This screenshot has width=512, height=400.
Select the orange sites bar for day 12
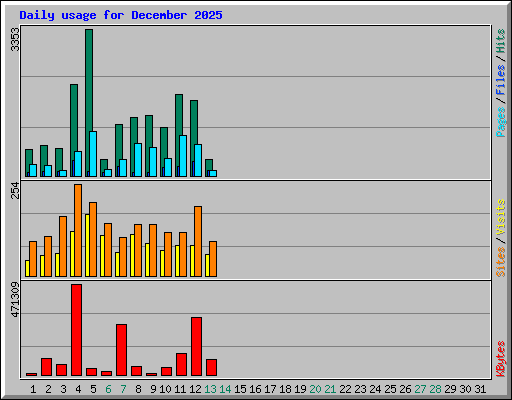pos(198,241)
